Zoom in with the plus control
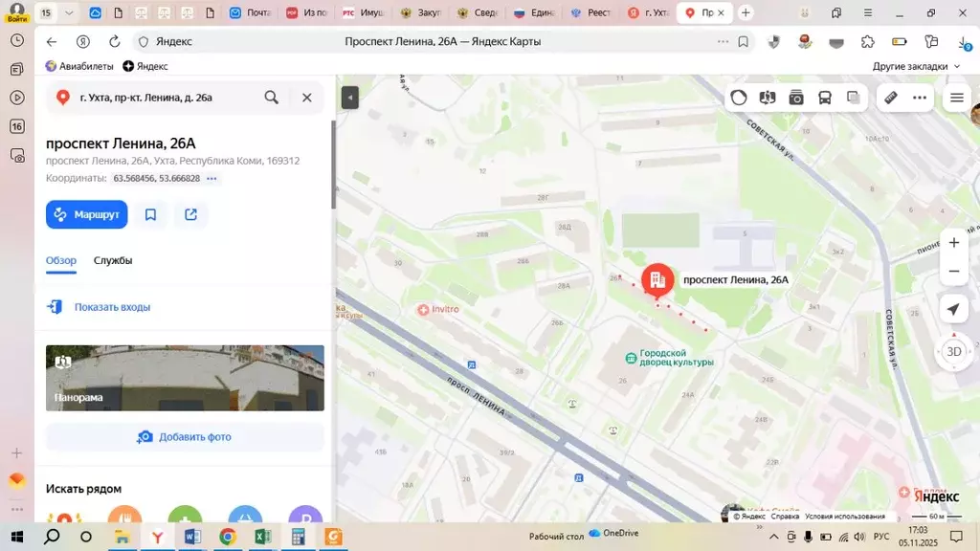The width and height of the screenshot is (980, 551). [x=953, y=242]
